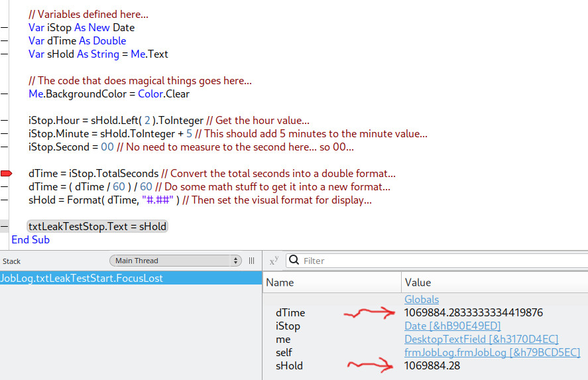The image size is (588, 380).
Task: Toggle breakpoint on Var iStop line gutter
Action: [6, 28]
